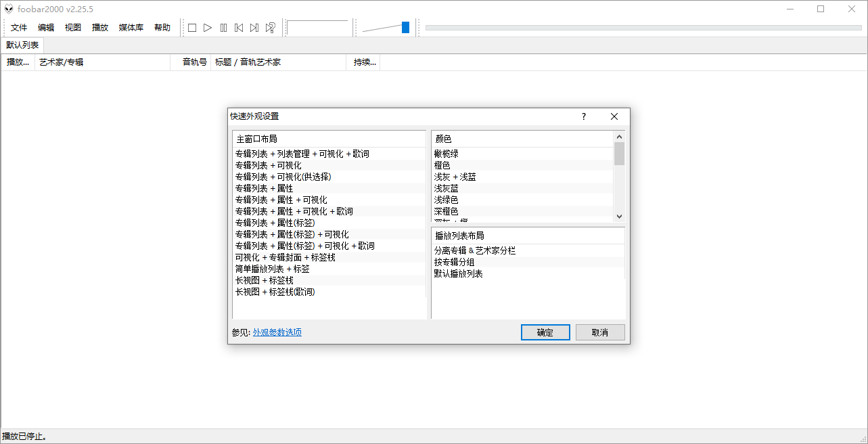Click the foobar2000 logo in the title bar

tap(9, 9)
